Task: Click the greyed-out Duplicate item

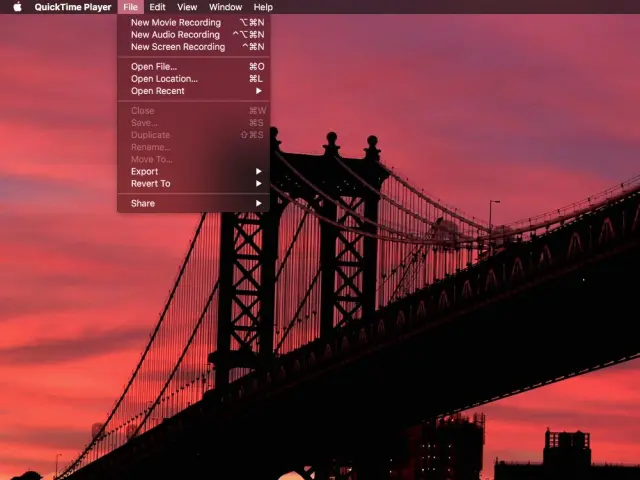Action: click(x=193, y=135)
